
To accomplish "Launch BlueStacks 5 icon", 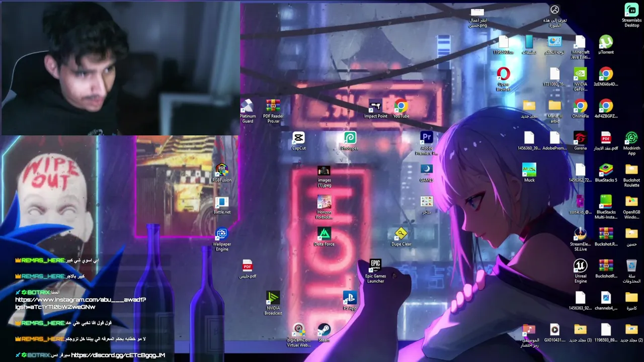I will 606,173.
